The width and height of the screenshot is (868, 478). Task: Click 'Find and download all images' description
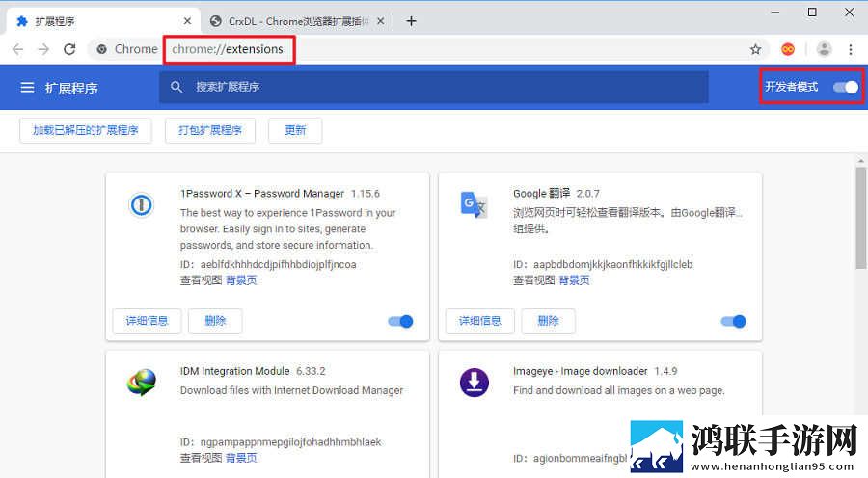coord(619,390)
